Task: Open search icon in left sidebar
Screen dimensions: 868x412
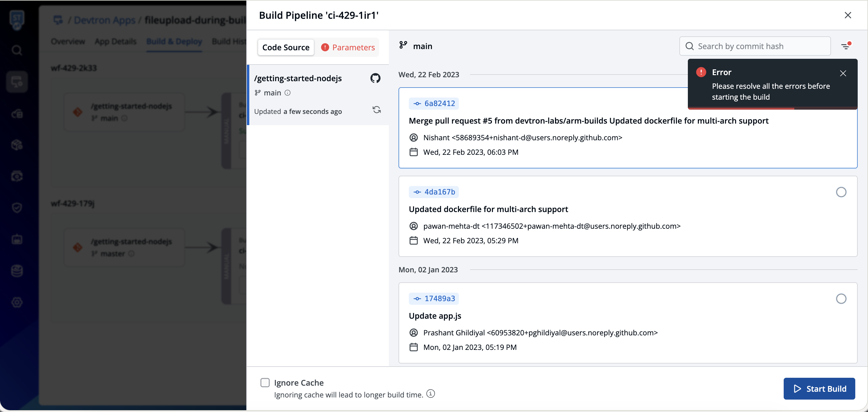Action: [x=17, y=51]
